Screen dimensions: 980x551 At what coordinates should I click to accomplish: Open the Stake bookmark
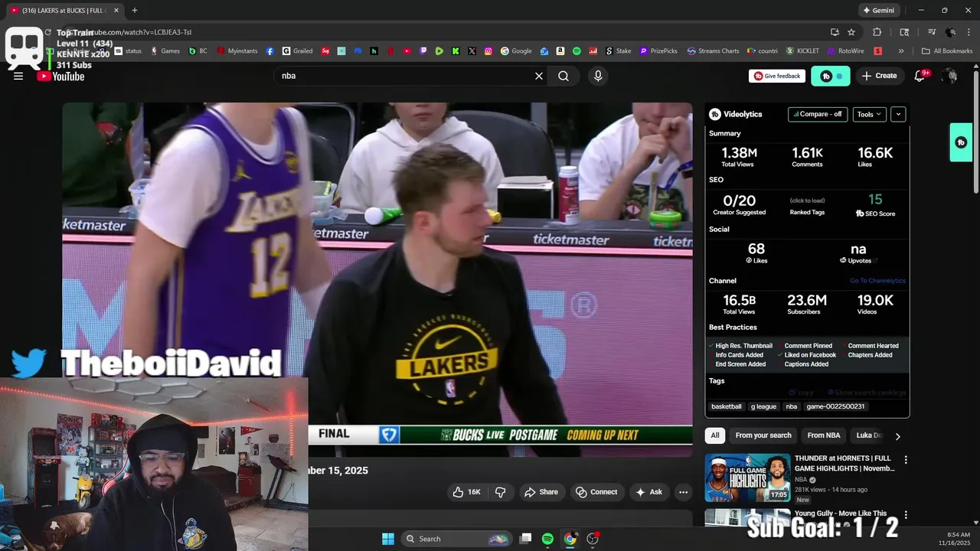(619, 51)
